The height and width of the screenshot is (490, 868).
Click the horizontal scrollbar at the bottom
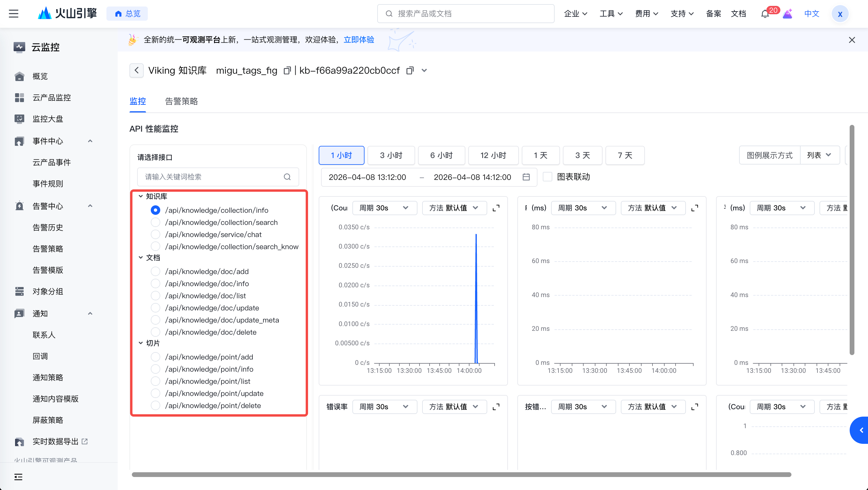pos(461,475)
